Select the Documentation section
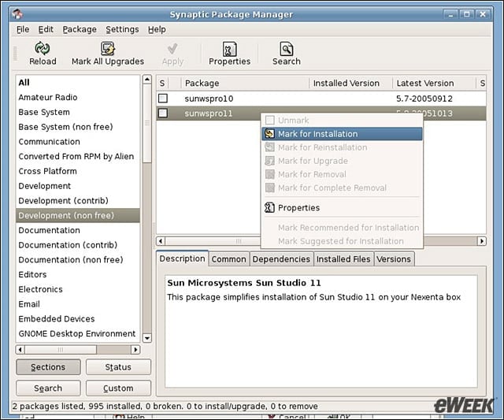504x420 pixels. 78,230
